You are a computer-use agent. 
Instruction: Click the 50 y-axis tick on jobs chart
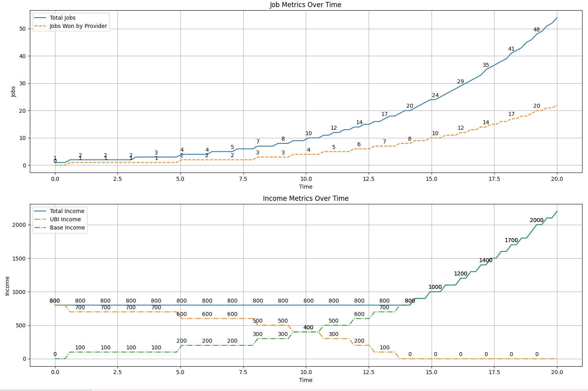coord(22,29)
